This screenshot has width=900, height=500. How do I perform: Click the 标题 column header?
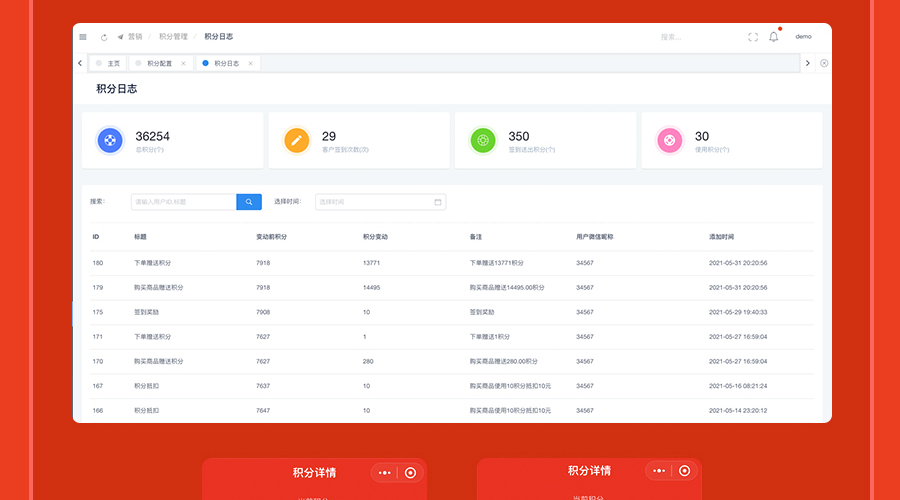point(141,237)
